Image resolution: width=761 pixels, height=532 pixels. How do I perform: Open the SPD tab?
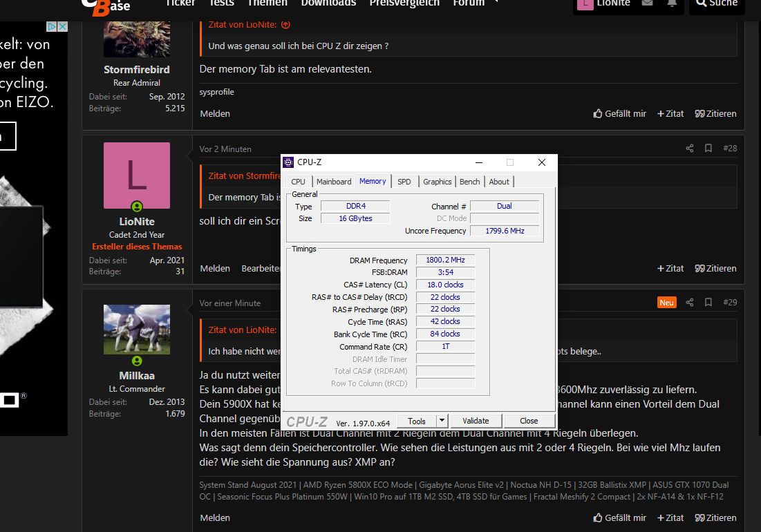point(404,182)
